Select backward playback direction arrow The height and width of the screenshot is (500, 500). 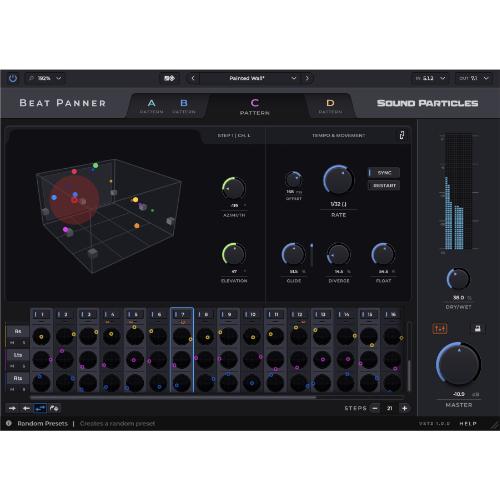click(x=26, y=408)
